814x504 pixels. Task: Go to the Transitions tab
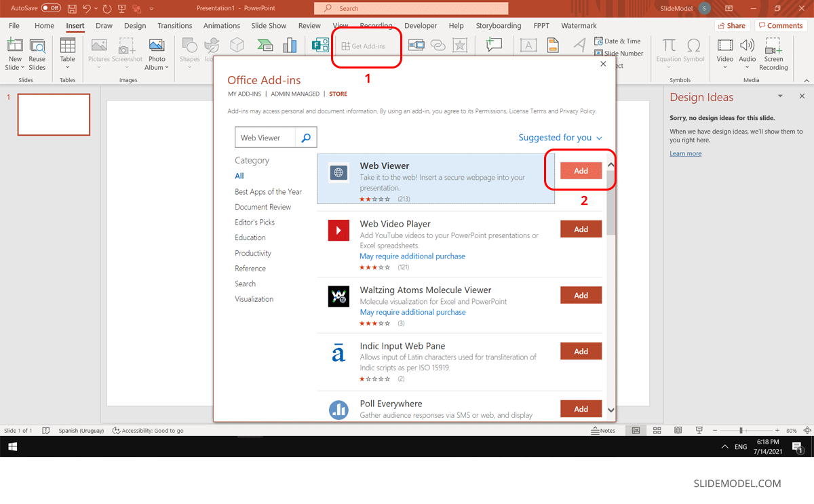175,26
